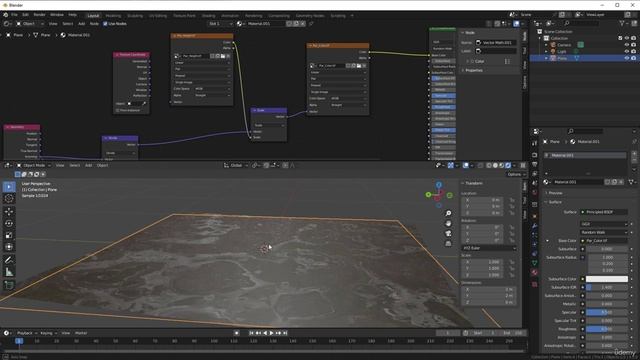Click the Subsurface Color white swatch
This screenshot has width=640, height=360.
[607, 279]
